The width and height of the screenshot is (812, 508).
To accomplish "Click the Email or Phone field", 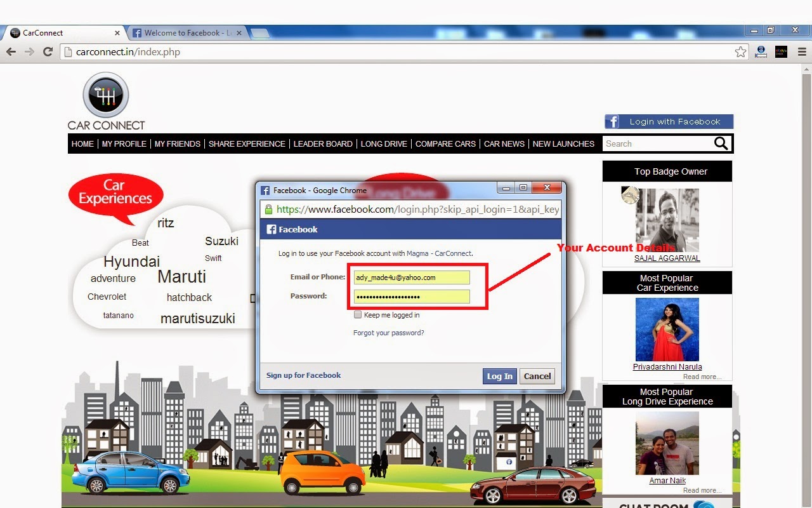I will [x=412, y=277].
